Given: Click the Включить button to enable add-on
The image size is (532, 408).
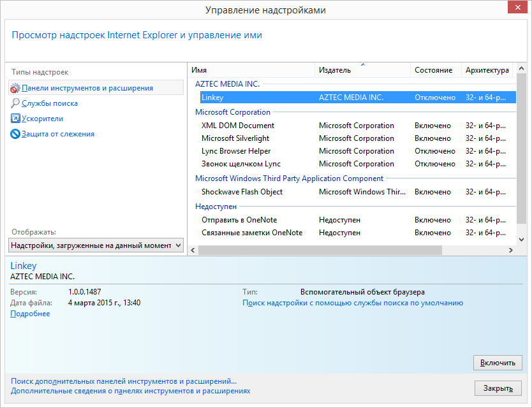Looking at the screenshot, I should pyautogui.click(x=498, y=363).
